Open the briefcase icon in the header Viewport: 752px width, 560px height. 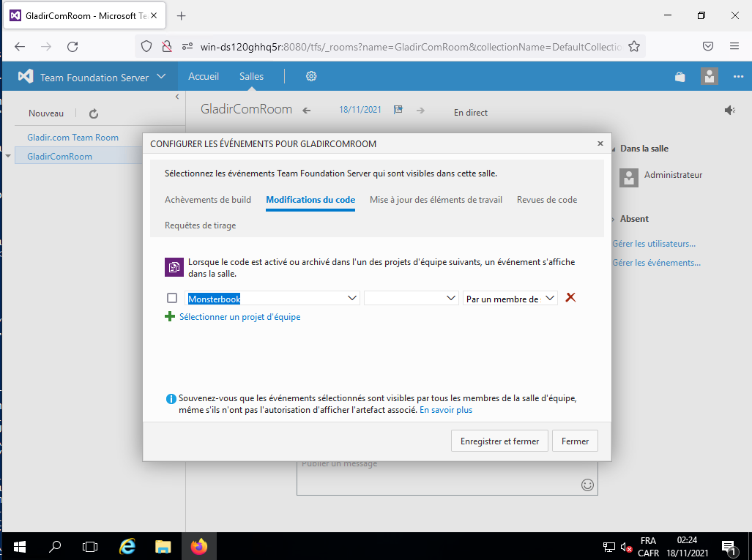[680, 77]
